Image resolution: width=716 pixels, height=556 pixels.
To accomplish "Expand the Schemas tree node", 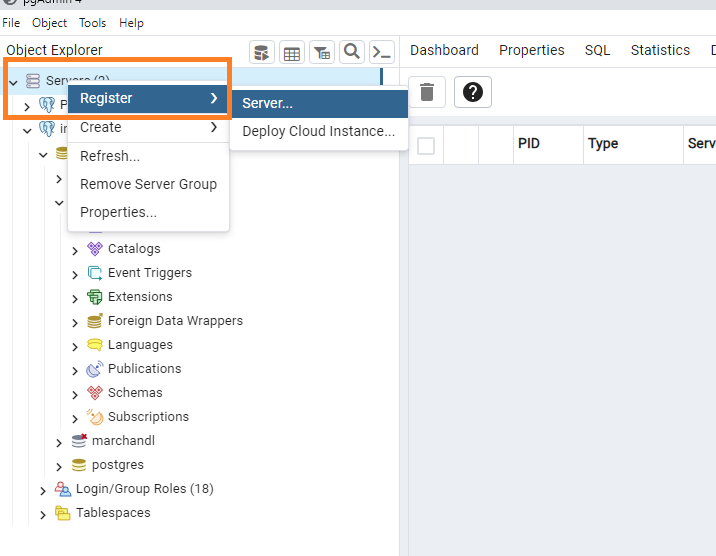I will (x=75, y=394).
